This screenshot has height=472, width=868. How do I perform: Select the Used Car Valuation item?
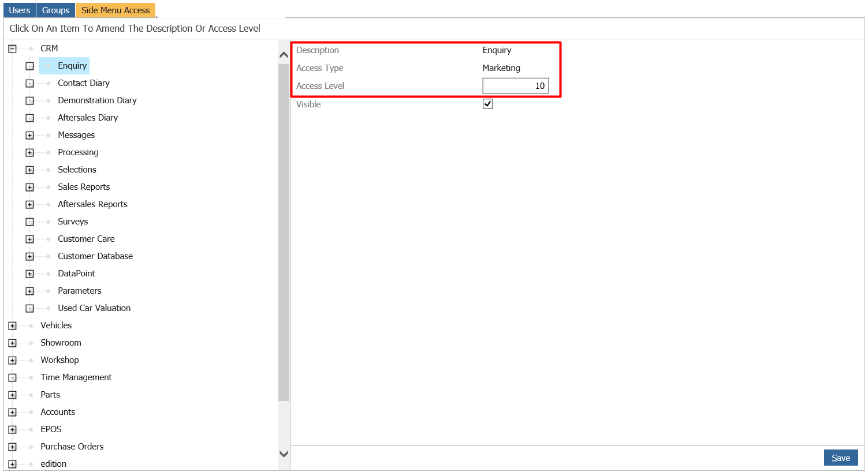[94, 308]
